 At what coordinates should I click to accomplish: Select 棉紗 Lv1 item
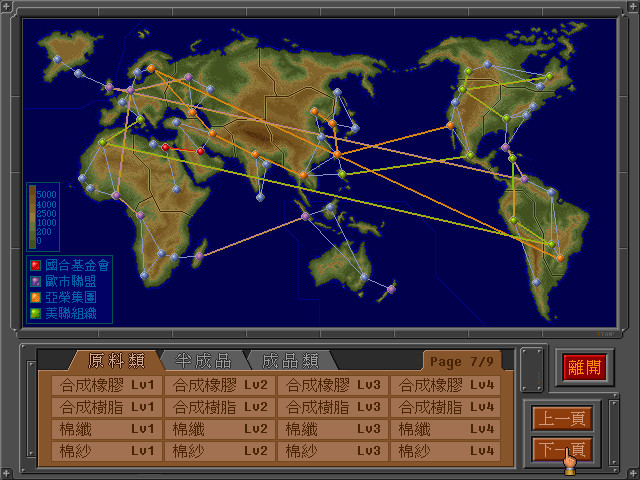point(107,451)
